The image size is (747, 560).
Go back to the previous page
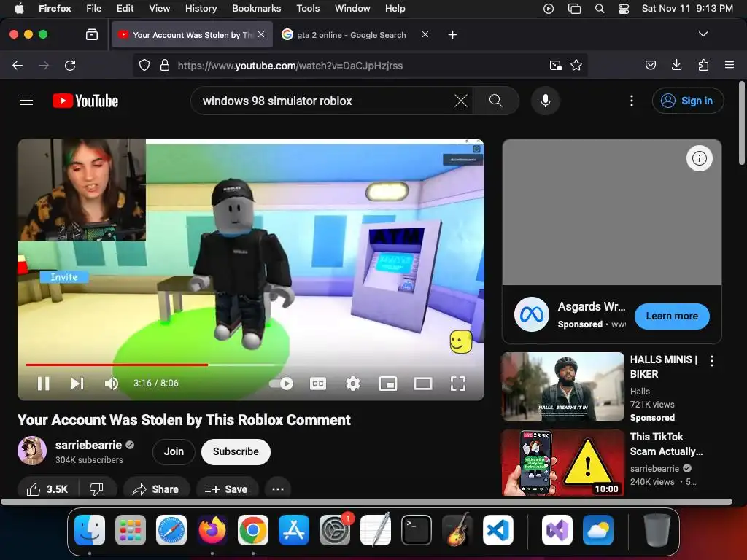click(18, 65)
